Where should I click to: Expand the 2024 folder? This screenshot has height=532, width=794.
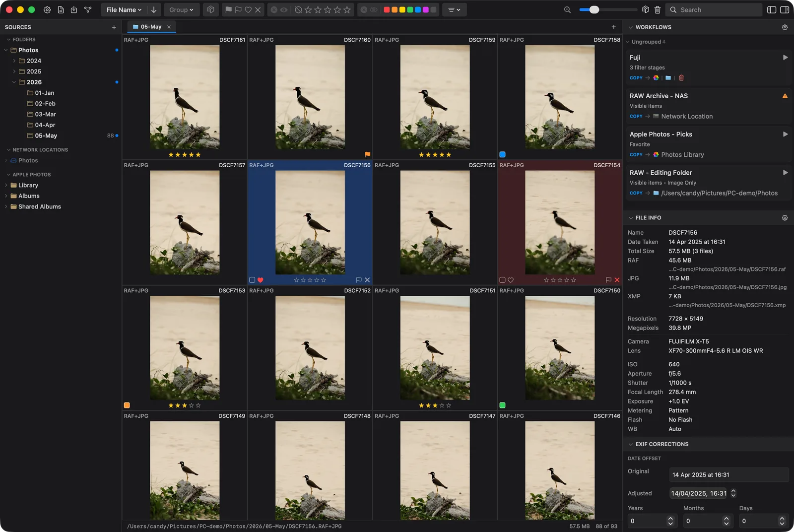point(14,61)
